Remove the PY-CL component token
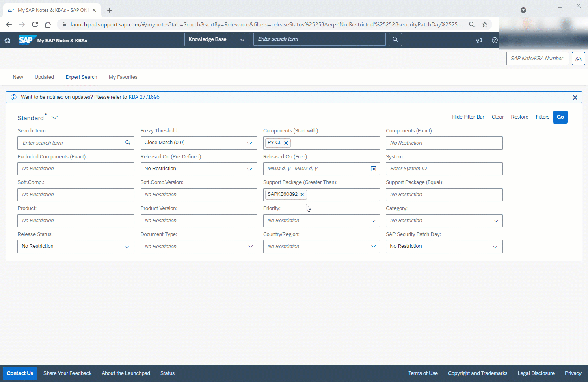Screen dimensions: 588x382 click(x=286, y=143)
